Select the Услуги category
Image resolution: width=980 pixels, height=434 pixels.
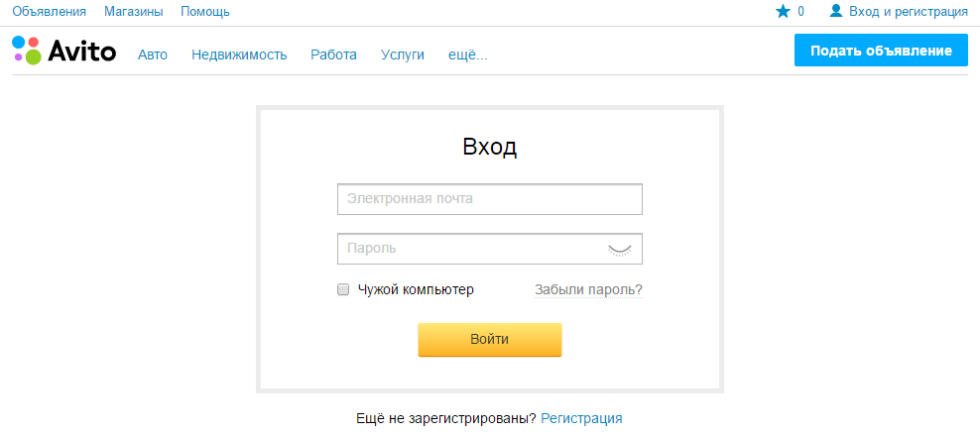tap(403, 54)
